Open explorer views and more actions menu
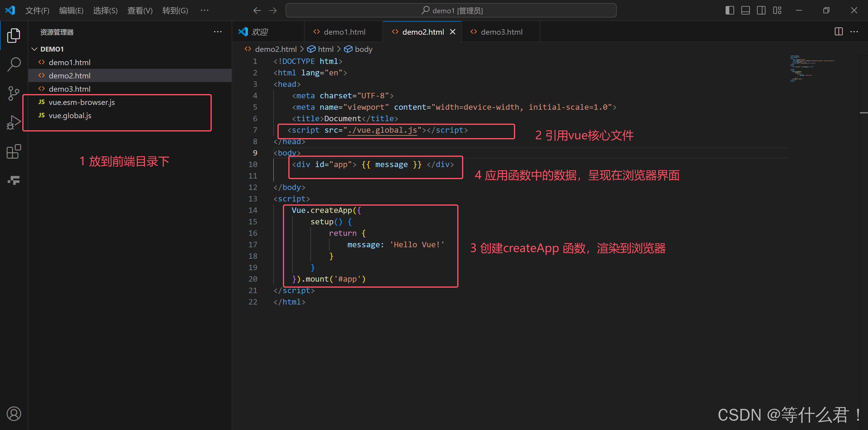 point(218,32)
